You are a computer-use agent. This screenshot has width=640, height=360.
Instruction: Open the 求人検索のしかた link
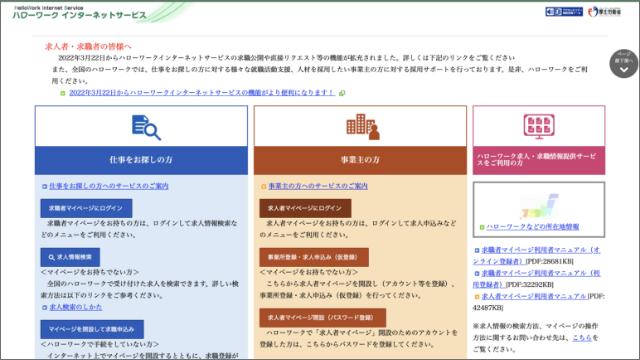coord(76,307)
